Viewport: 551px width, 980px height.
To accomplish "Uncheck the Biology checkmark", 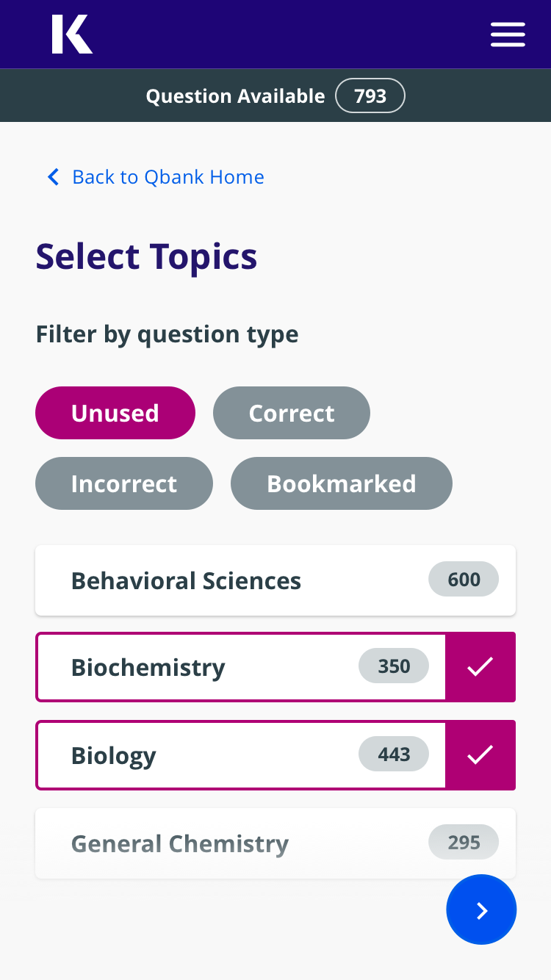I will click(480, 755).
